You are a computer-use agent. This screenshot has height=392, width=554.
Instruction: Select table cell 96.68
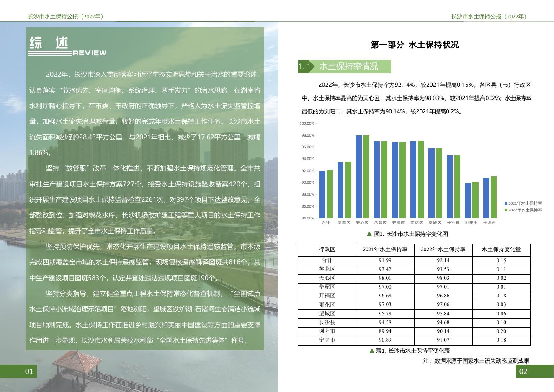pyautogui.click(x=385, y=296)
